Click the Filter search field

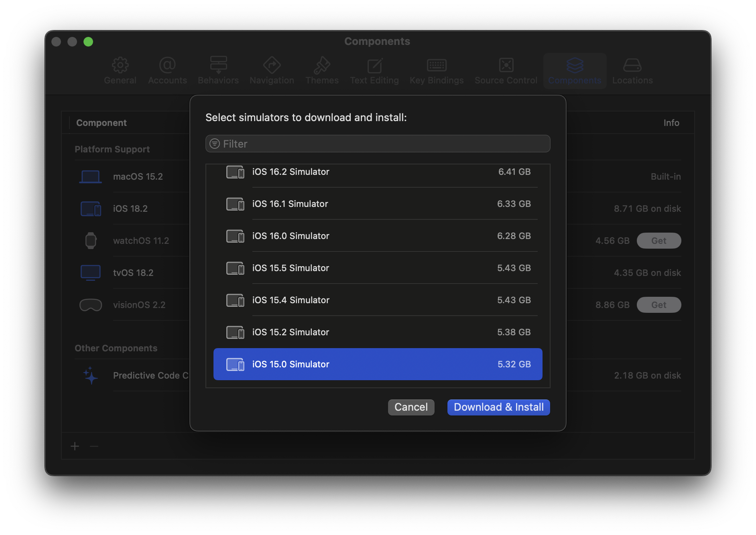[381, 144]
